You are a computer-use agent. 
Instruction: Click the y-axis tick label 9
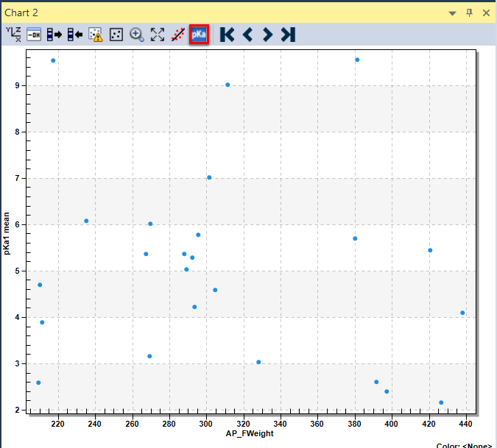point(17,85)
